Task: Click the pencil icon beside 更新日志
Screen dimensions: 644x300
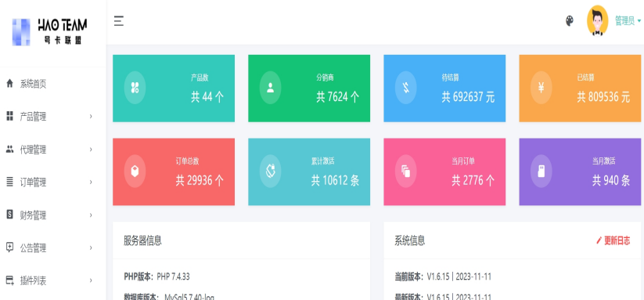Action: pyautogui.click(x=599, y=240)
